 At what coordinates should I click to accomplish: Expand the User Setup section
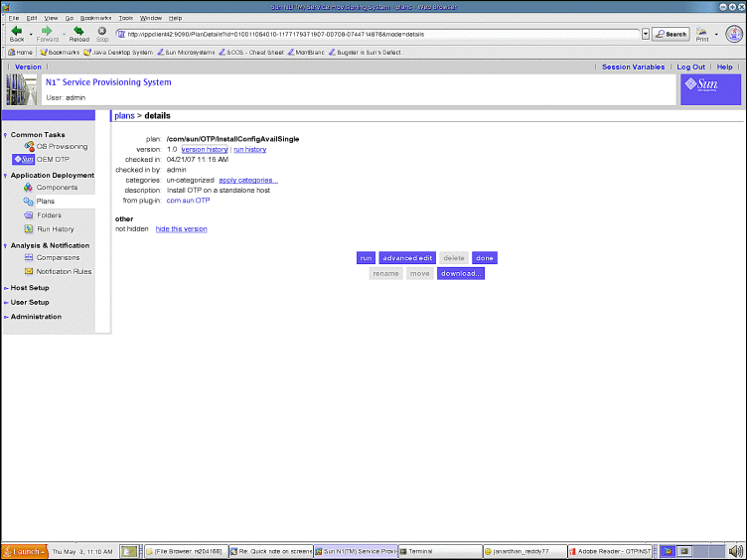[6, 303]
